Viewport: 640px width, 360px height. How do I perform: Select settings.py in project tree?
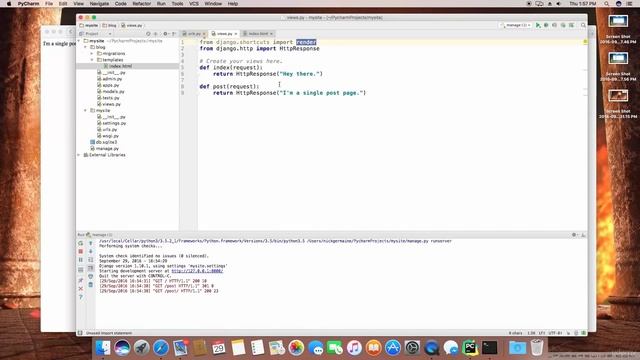coord(111,123)
